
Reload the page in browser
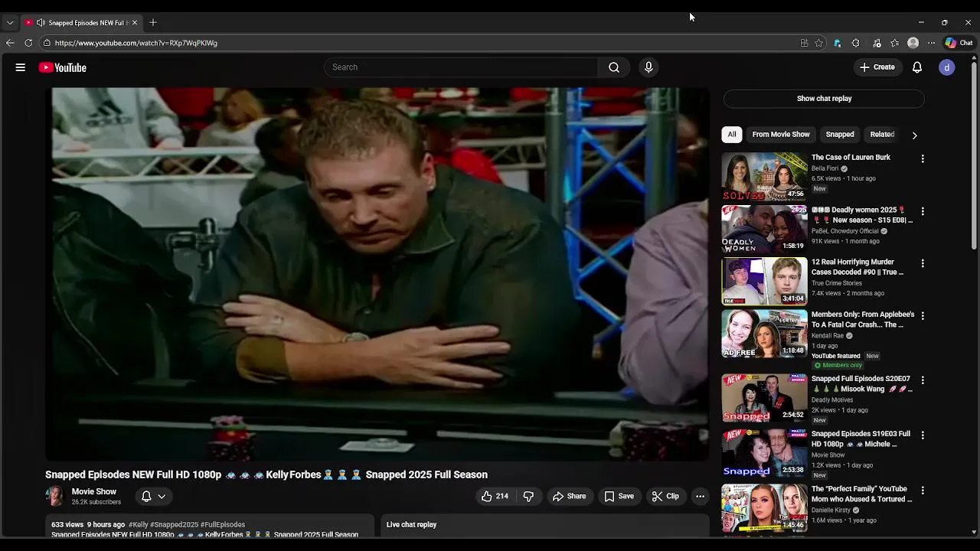(28, 43)
